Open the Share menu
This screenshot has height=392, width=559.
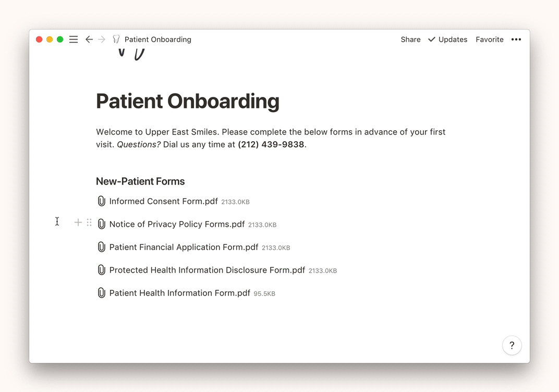410,39
